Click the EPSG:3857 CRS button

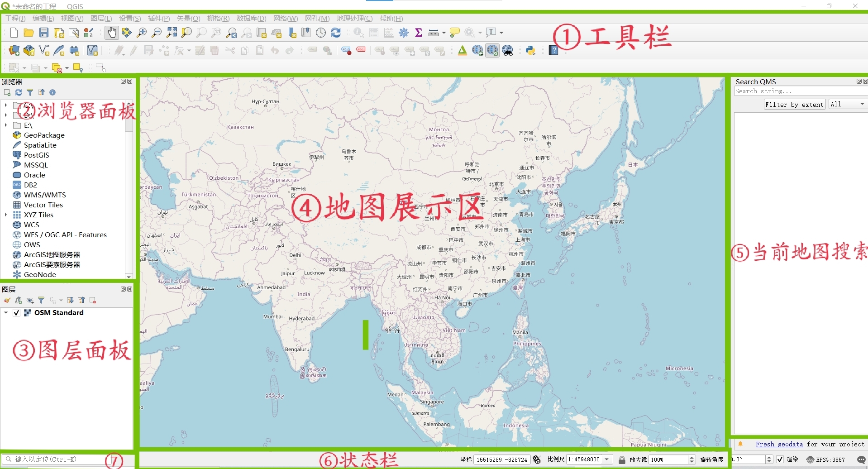pyautogui.click(x=826, y=459)
